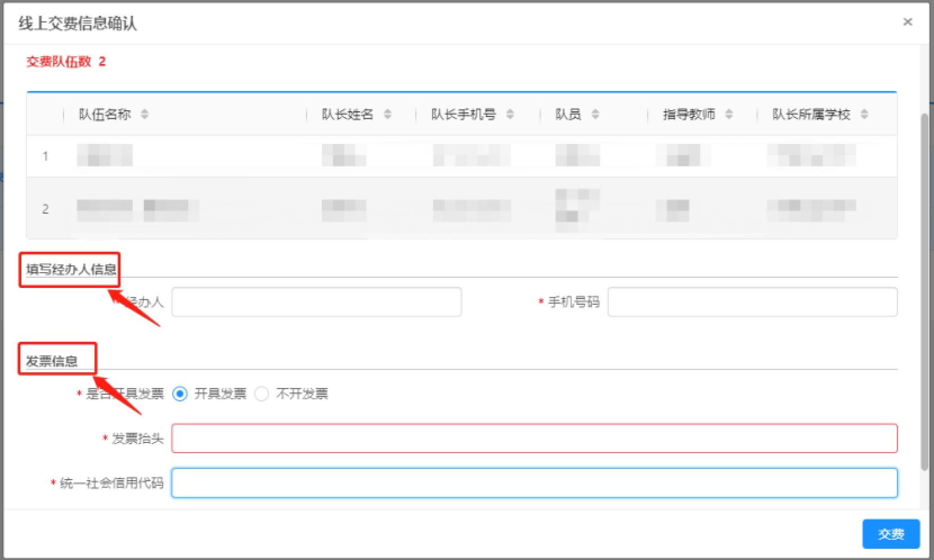
Task: Sort by 队长所属学校 column icon
Action: [x=864, y=114]
